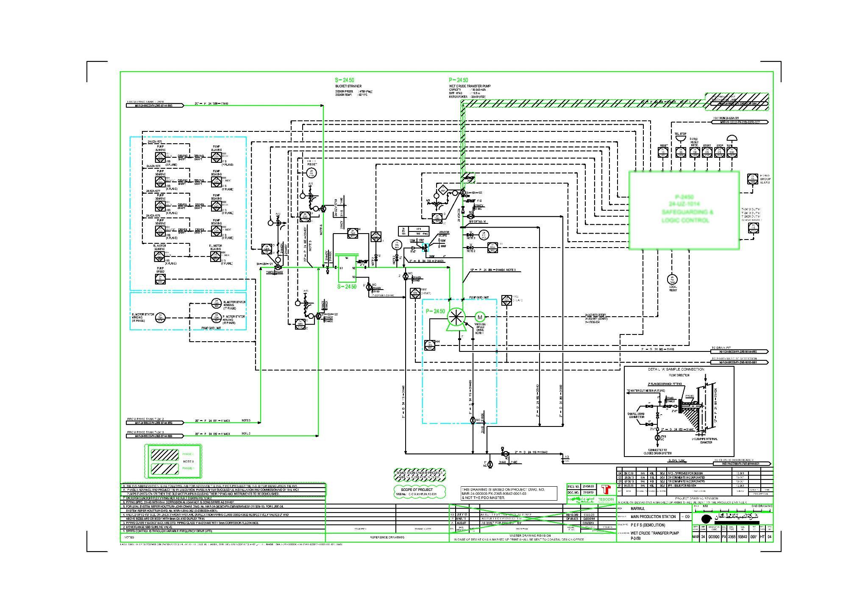This screenshot has width=868, height=613.
Task: Click the WET CRUDE TRANSFER PUMP header text
Action: coord(470,86)
